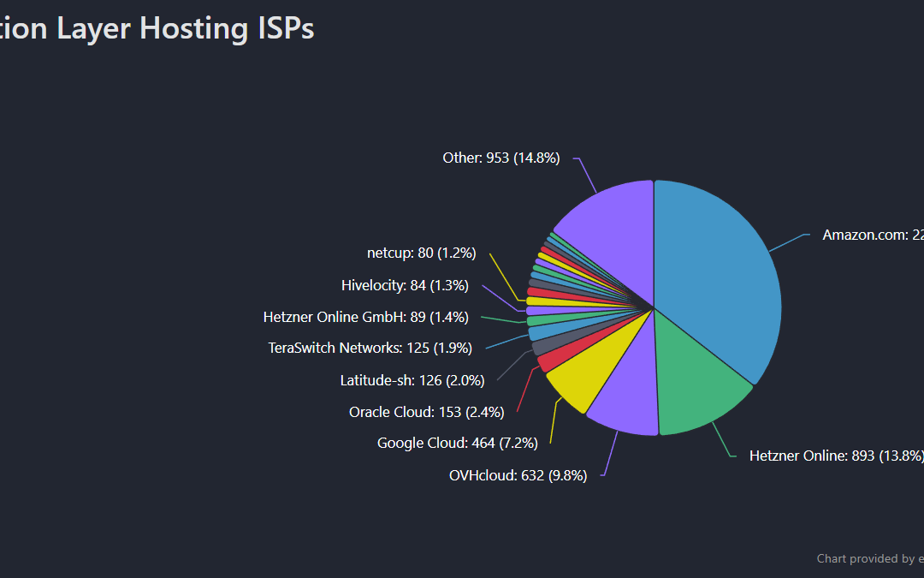Click the 'Latitude-sh: 126 (2.0%)' label

[412, 380]
